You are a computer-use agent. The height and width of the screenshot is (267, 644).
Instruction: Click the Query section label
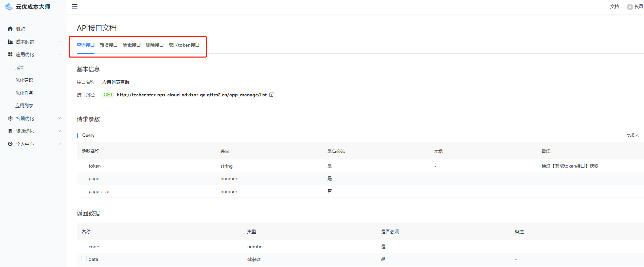tap(88, 136)
